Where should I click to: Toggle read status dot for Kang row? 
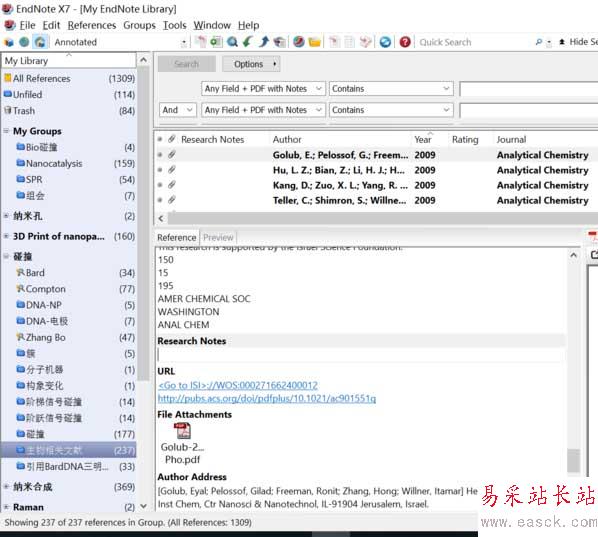[x=160, y=185]
